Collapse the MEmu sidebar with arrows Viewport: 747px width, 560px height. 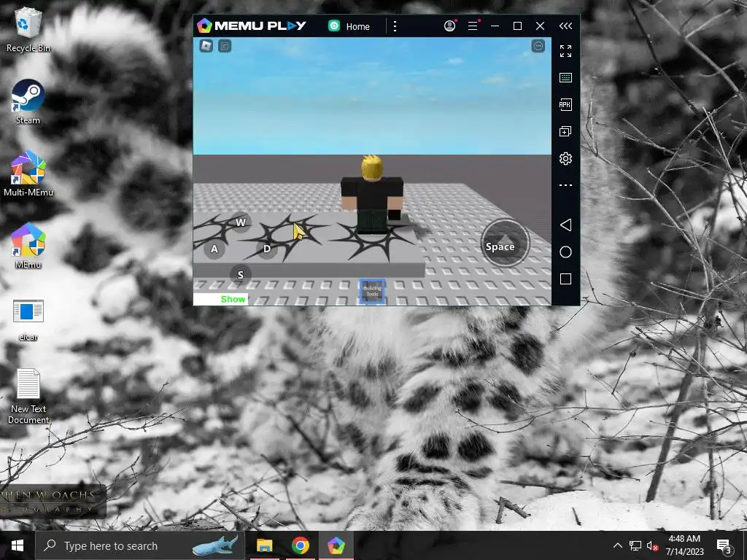[565, 26]
